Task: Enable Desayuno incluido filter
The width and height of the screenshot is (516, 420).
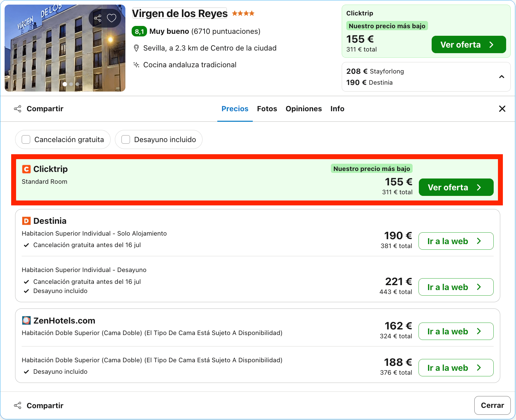Action: pos(159,139)
